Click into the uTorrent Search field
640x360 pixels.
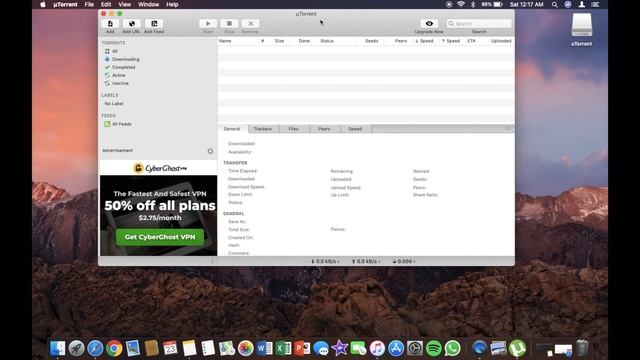tap(479, 24)
